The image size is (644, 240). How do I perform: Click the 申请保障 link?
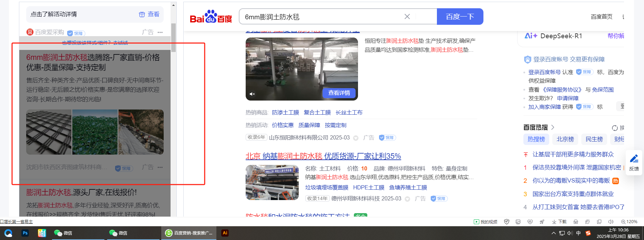tap(568, 98)
